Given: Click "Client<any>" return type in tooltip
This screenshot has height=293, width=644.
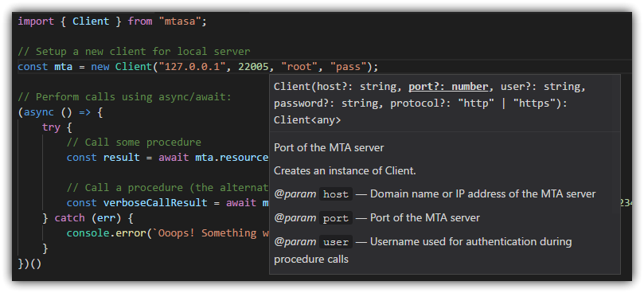Looking at the screenshot, I should (x=307, y=120).
